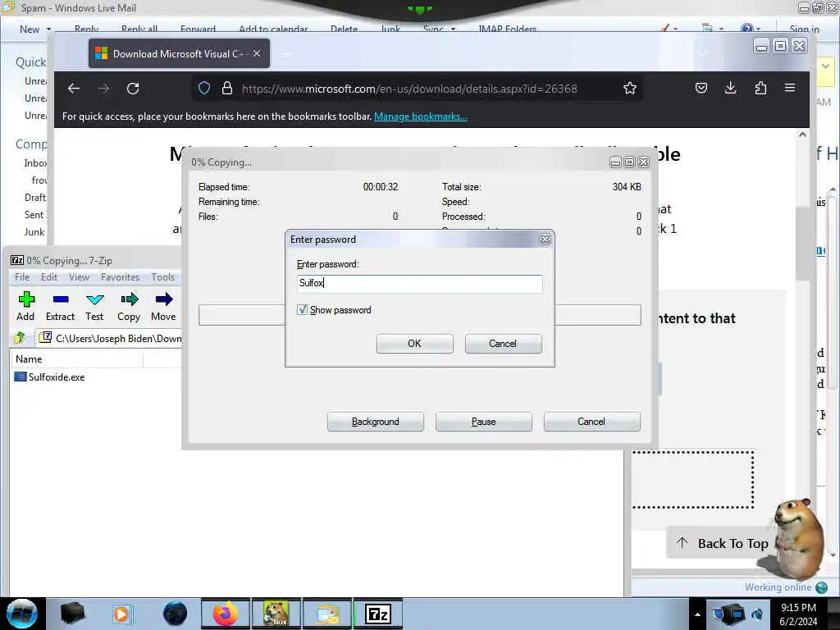Click the volume icon in system tray
The height and width of the screenshot is (630, 840).
click(x=757, y=614)
